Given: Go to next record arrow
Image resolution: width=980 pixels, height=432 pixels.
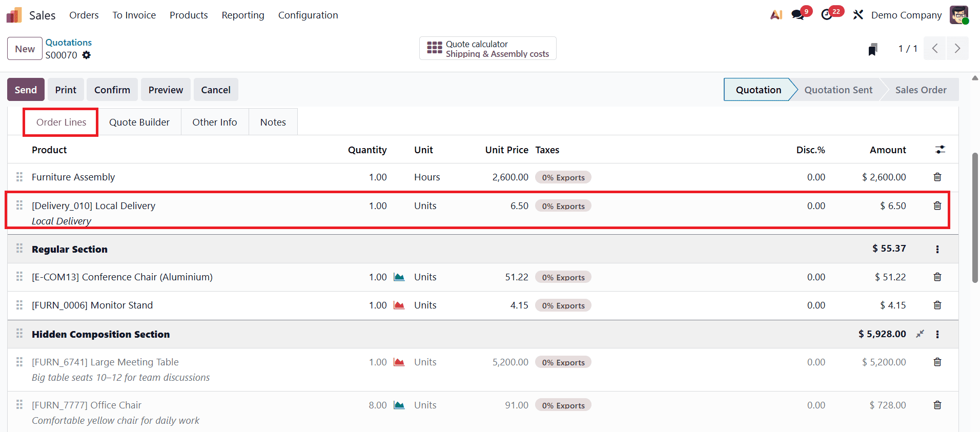Looking at the screenshot, I should tap(957, 48).
